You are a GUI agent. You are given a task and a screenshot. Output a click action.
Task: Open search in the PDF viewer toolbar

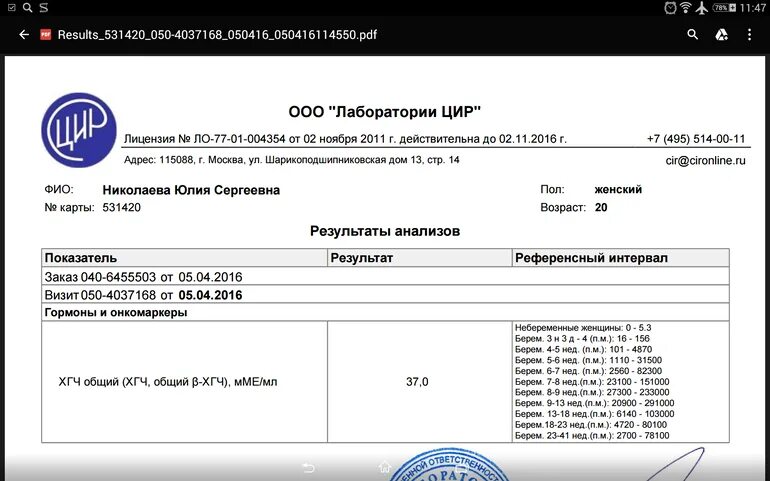point(692,34)
